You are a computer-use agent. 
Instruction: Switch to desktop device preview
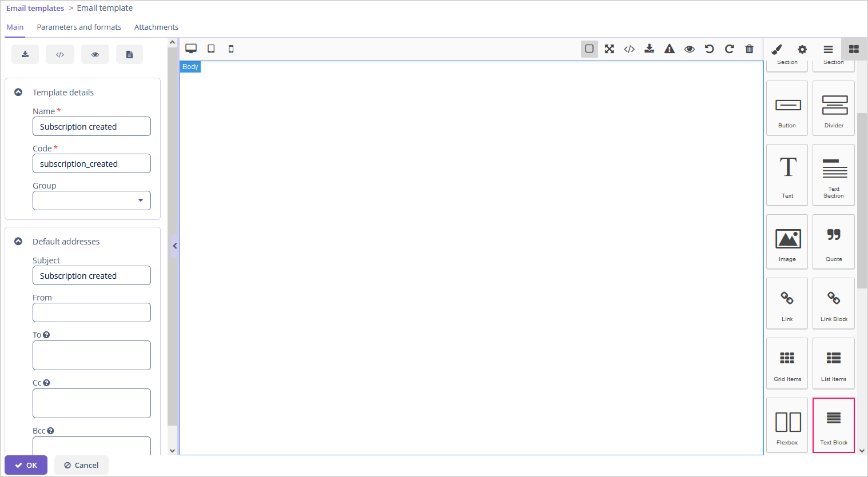[191, 49]
